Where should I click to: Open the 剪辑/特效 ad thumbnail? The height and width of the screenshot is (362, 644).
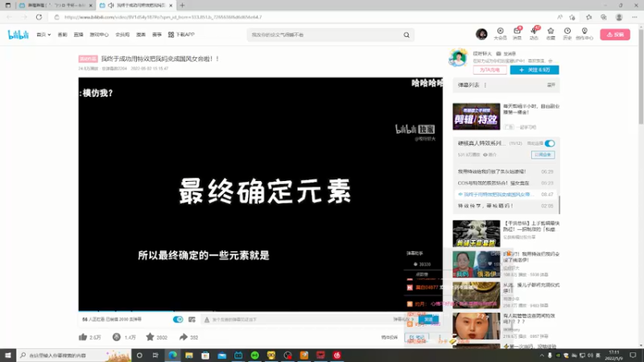tap(476, 117)
